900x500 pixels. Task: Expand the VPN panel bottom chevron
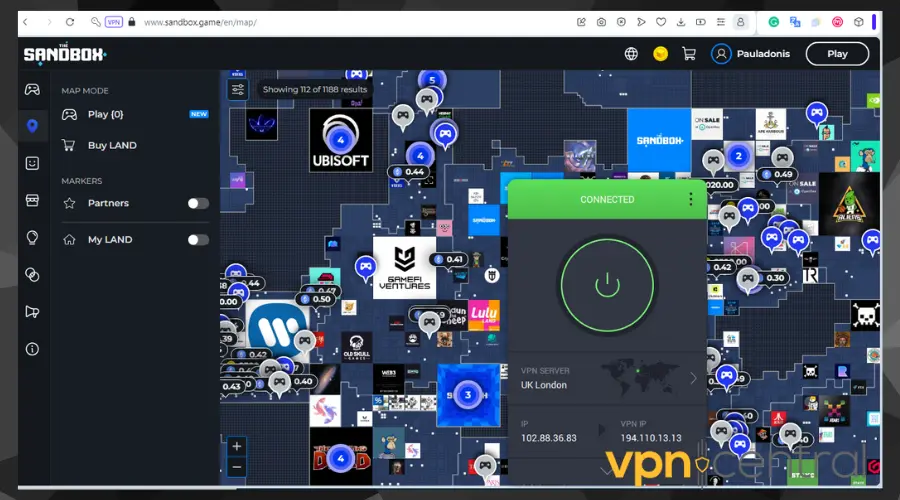pyautogui.click(x=607, y=471)
